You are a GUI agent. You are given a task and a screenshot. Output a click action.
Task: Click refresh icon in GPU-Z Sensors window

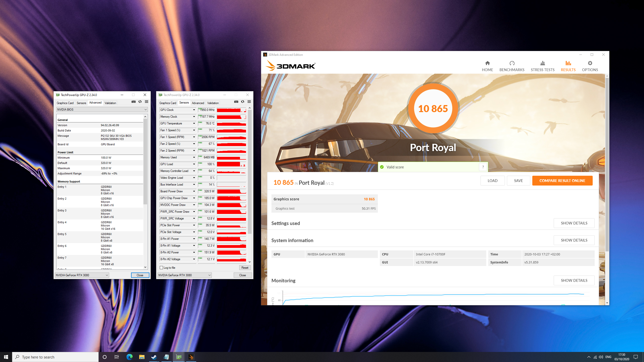click(x=243, y=102)
